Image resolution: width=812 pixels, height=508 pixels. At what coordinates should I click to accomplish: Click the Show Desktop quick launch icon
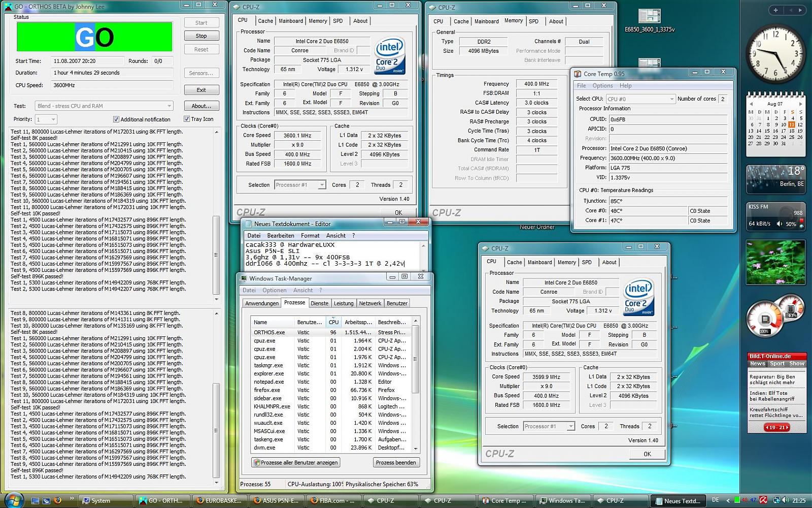[36, 500]
